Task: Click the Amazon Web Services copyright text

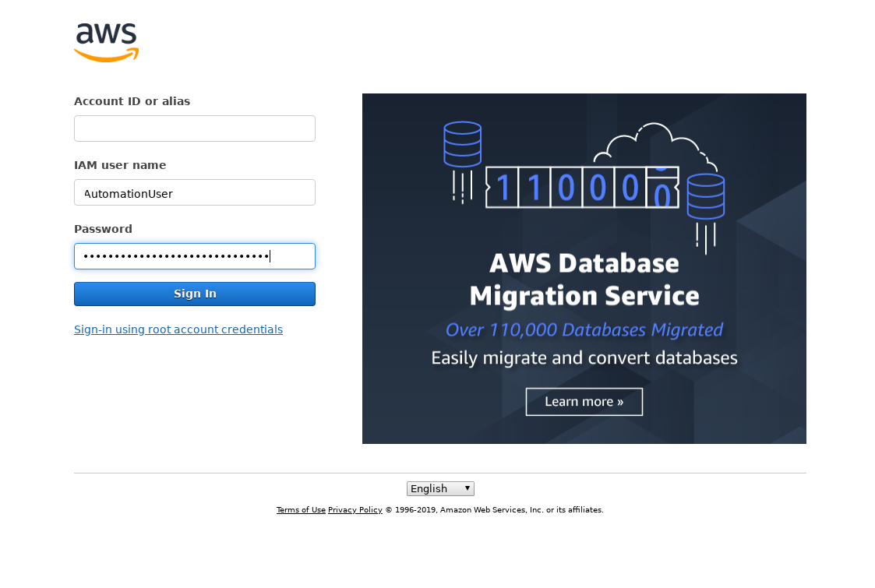Action: [495, 510]
